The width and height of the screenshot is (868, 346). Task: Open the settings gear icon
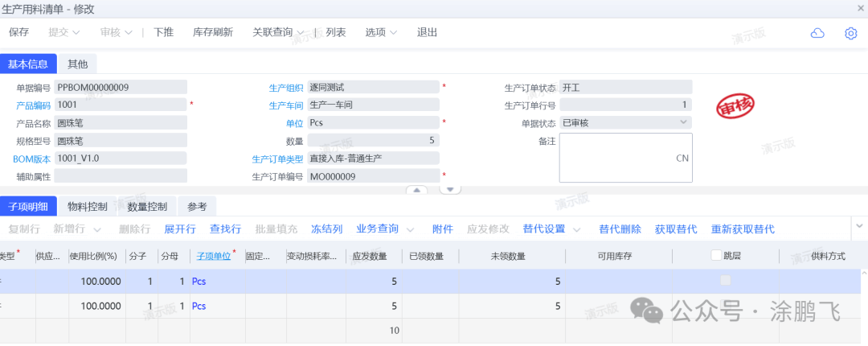tap(851, 33)
